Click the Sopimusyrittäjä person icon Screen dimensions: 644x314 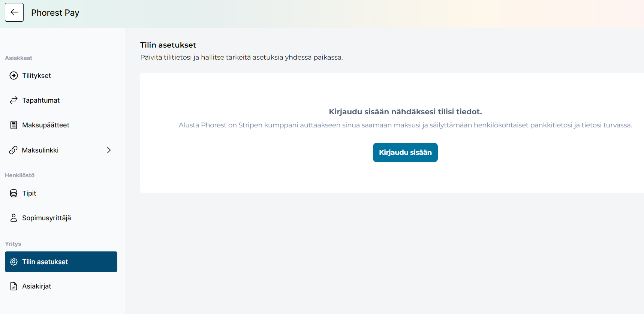(x=13, y=218)
